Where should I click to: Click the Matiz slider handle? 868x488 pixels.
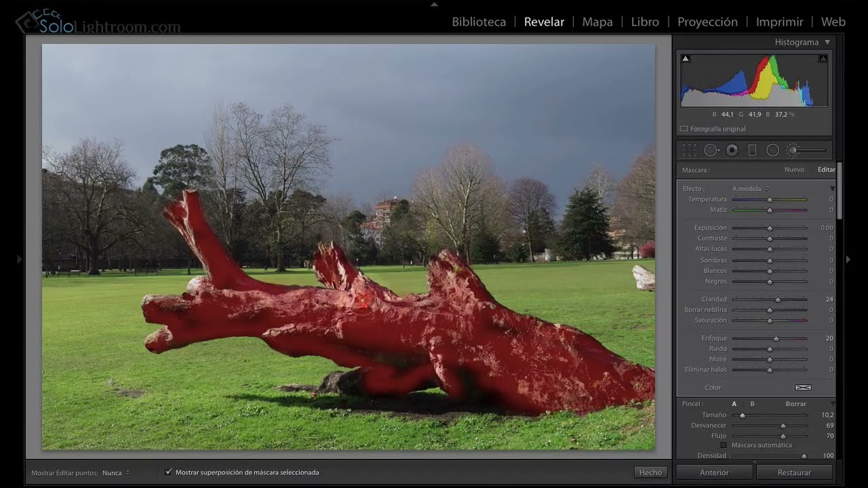(770, 210)
